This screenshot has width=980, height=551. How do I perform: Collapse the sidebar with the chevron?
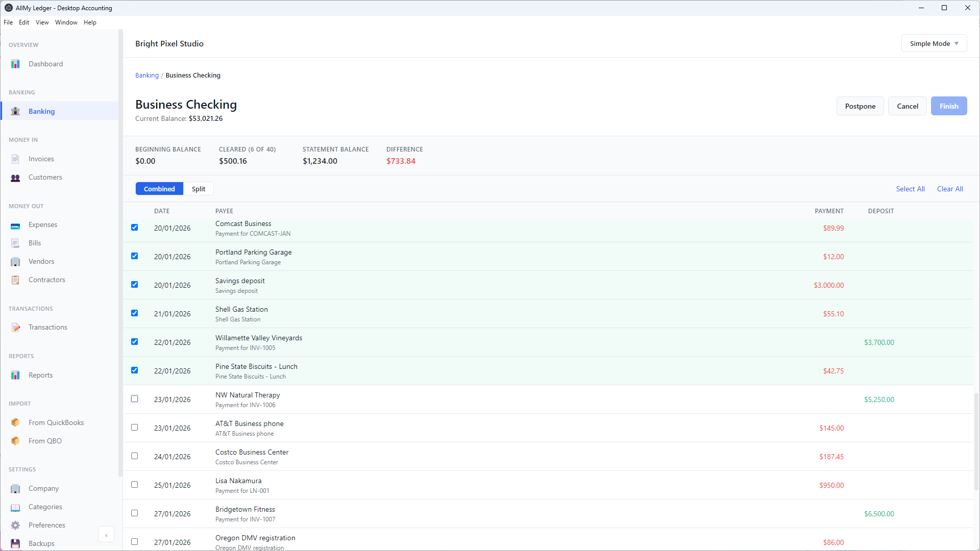point(106,534)
